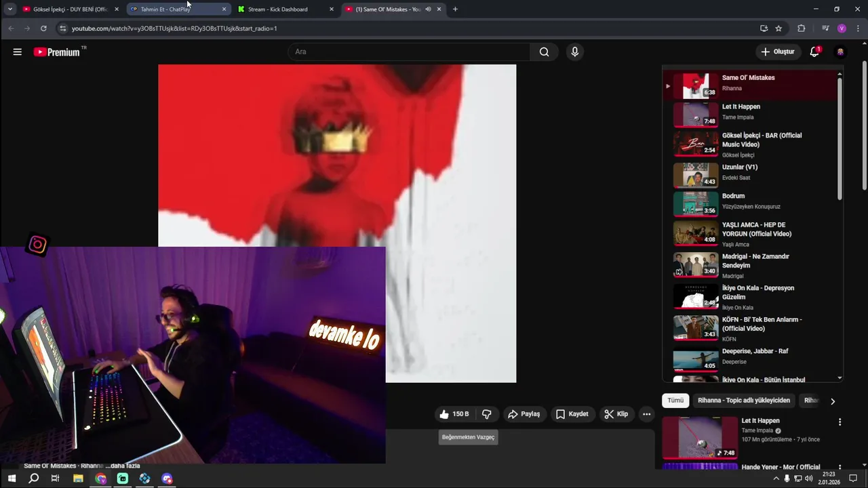The image size is (868, 488).
Task: Expand system tray hidden icons chevron
Action: 776,479
